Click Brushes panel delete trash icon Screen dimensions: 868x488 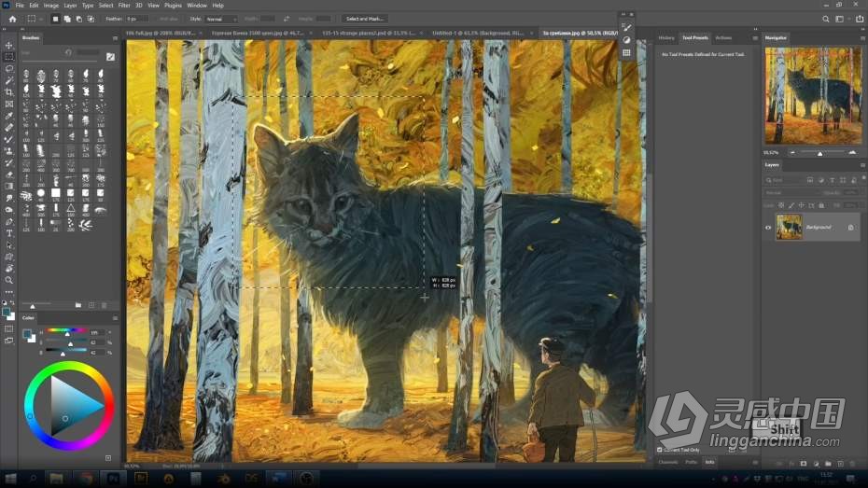coord(105,305)
